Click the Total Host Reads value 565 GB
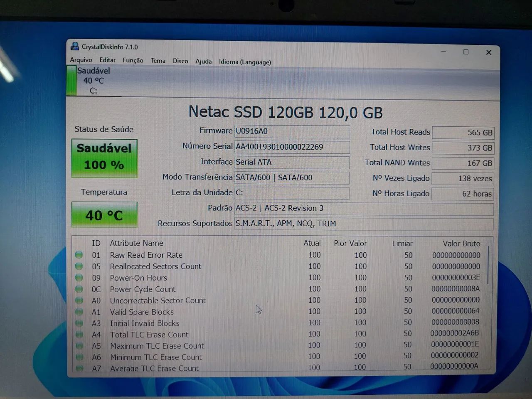 coord(463,133)
